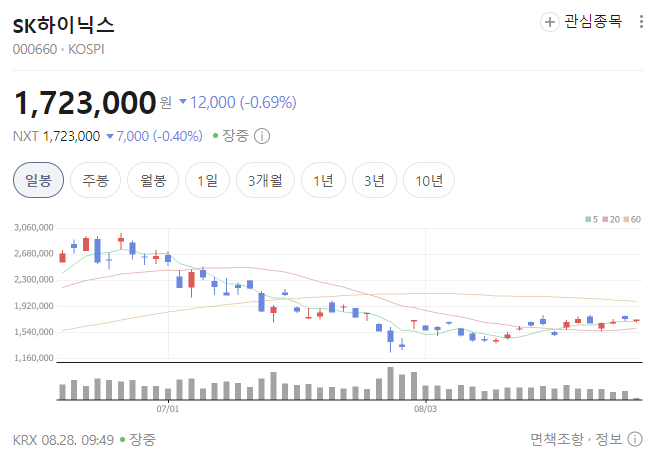Click the 3,060,000 price axis label
Viewport: 655px width, 458px height.
pos(34,228)
